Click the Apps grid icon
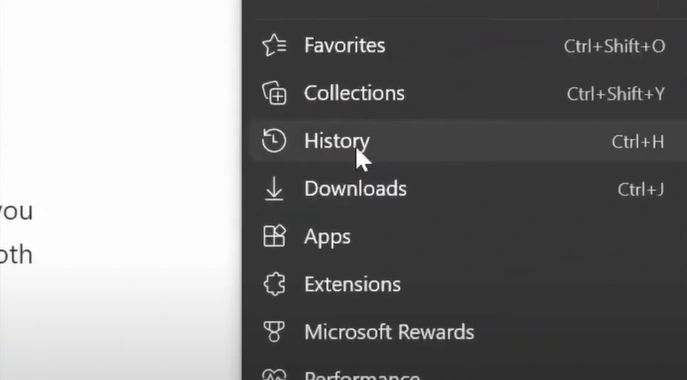The width and height of the screenshot is (687, 380). coord(274,236)
